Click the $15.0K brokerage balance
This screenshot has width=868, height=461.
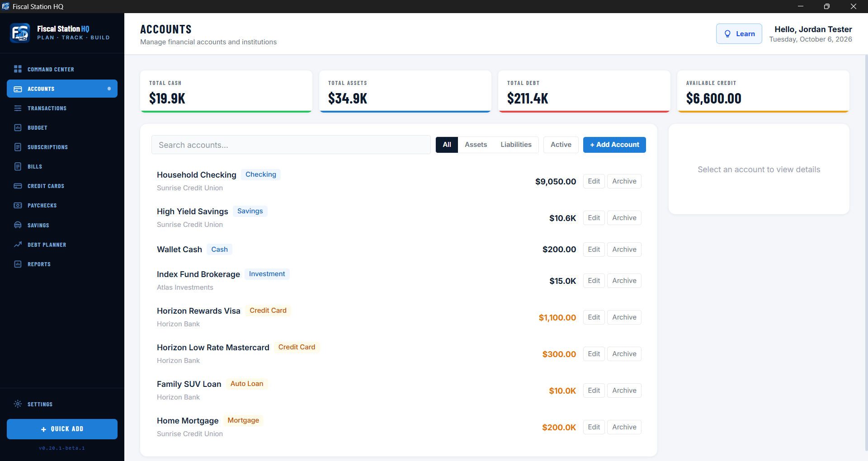[x=562, y=281]
